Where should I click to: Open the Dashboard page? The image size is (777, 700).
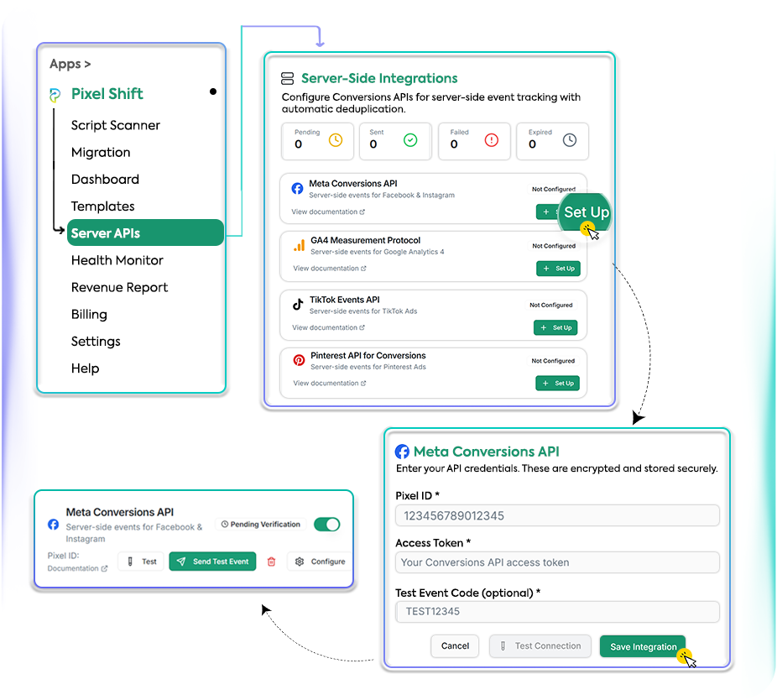(105, 180)
